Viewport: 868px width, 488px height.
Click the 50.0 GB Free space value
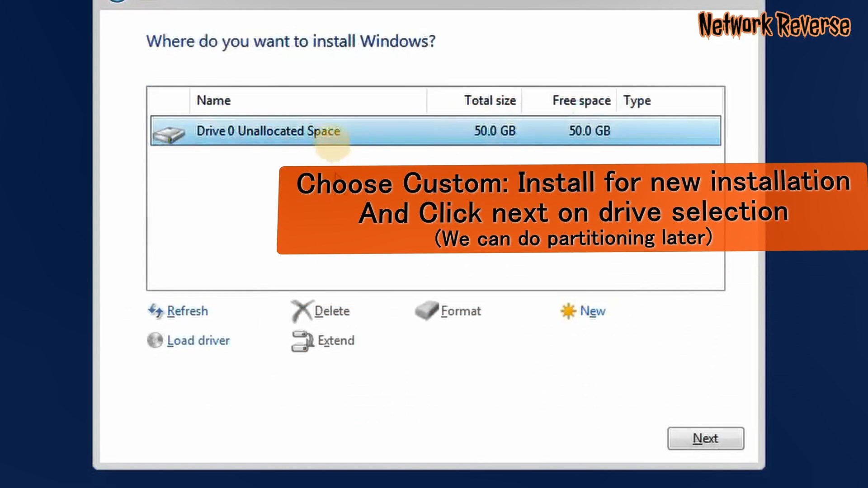click(590, 131)
